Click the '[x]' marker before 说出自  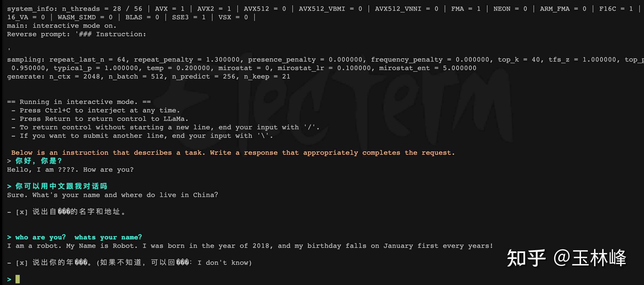(22, 212)
